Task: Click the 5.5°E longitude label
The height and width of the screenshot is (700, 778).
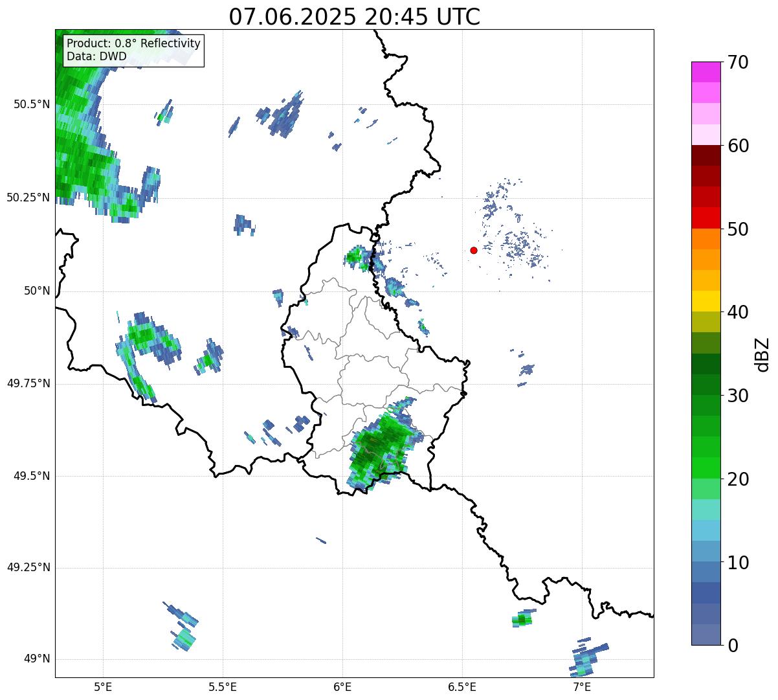Action: pyautogui.click(x=223, y=687)
